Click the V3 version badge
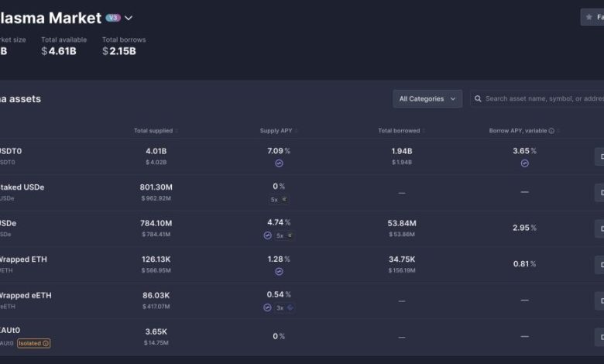Screen dimensions: 604x364 [x=113, y=18]
